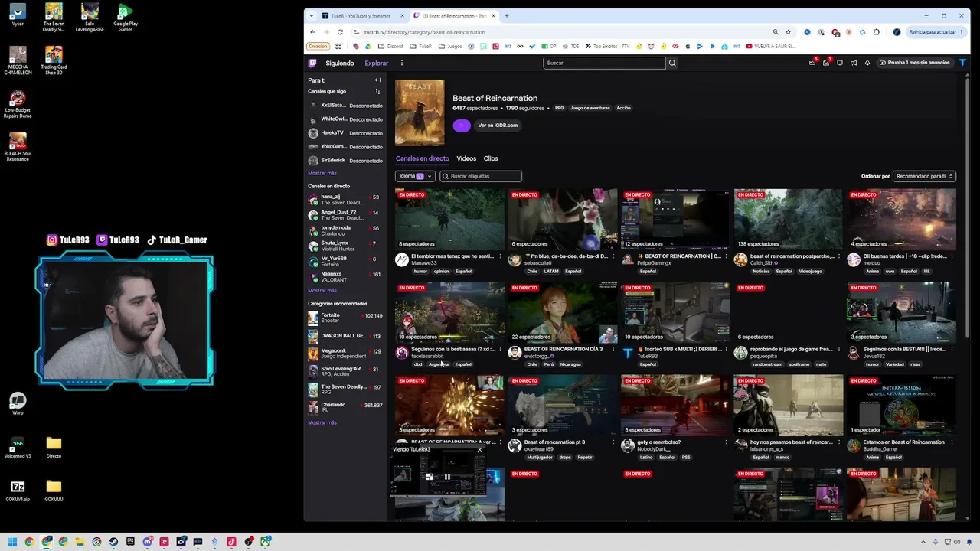Image resolution: width=980 pixels, height=551 pixels.
Task: Open Epic Games Launcher from taskbar
Action: [x=130, y=542]
